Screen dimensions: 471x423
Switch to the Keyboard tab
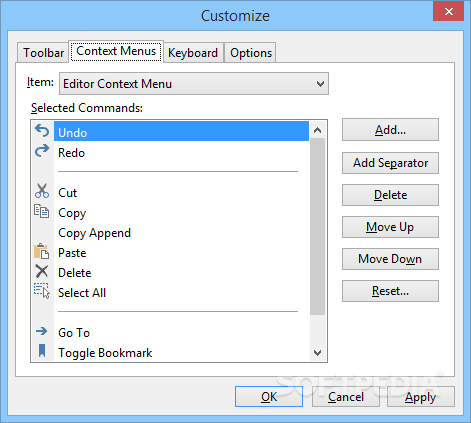pyautogui.click(x=193, y=53)
